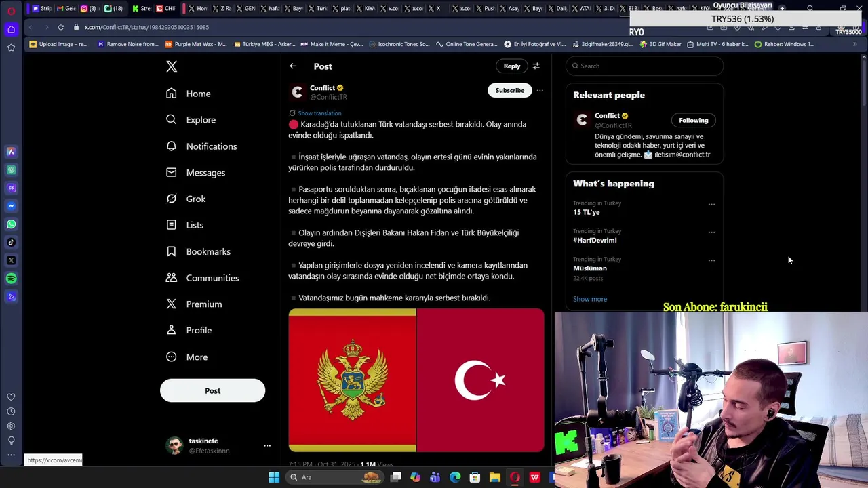Viewport: 868px width, 488px height.
Task: Subscribe to Conflict account
Action: pos(509,90)
